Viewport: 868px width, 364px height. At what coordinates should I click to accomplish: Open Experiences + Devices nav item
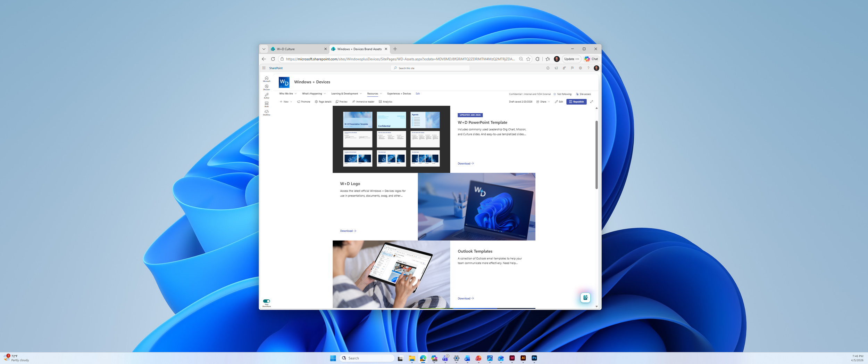tap(399, 94)
